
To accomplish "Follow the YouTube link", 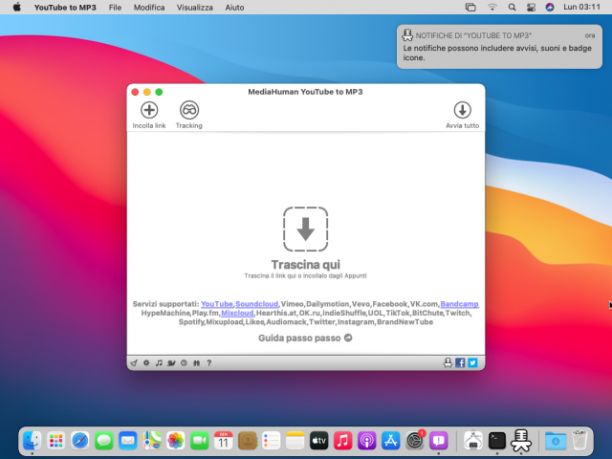I will click(217, 304).
